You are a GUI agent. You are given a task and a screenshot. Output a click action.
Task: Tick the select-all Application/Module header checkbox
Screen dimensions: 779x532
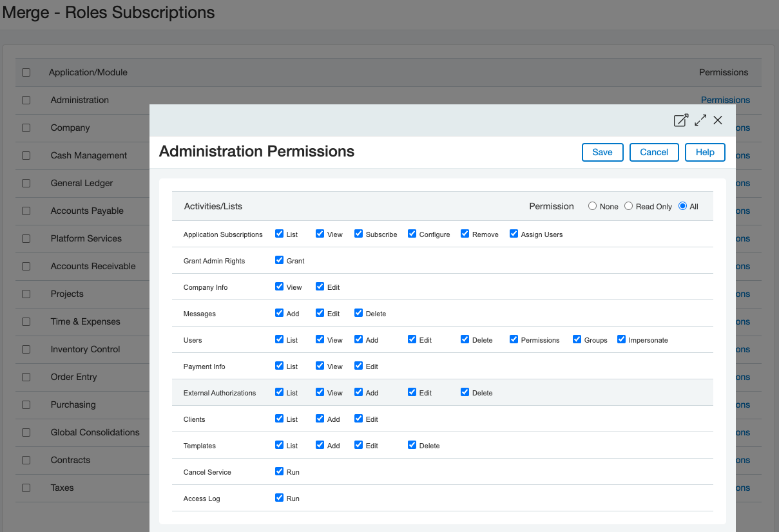click(26, 72)
